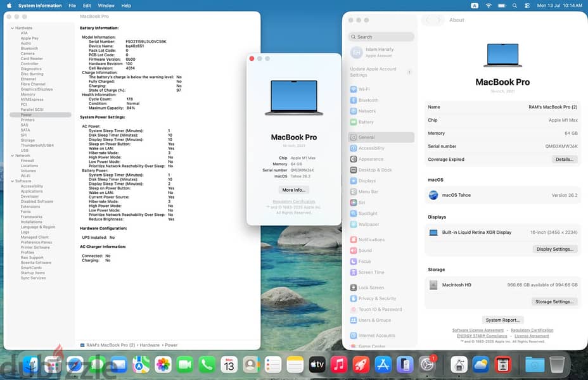Select Accessibility in Settings sidebar

tap(381, 148)
